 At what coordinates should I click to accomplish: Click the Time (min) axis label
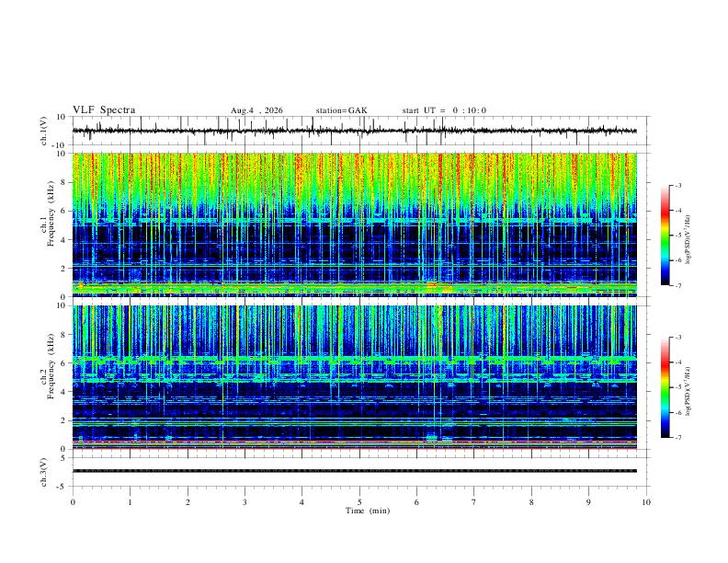368,511
